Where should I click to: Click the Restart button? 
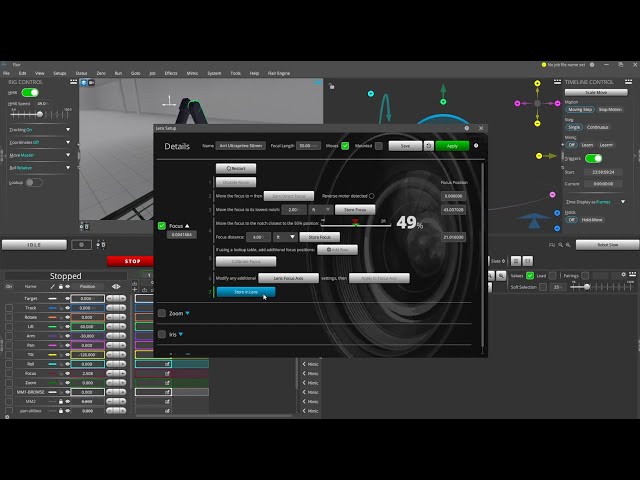coord(236,168)
